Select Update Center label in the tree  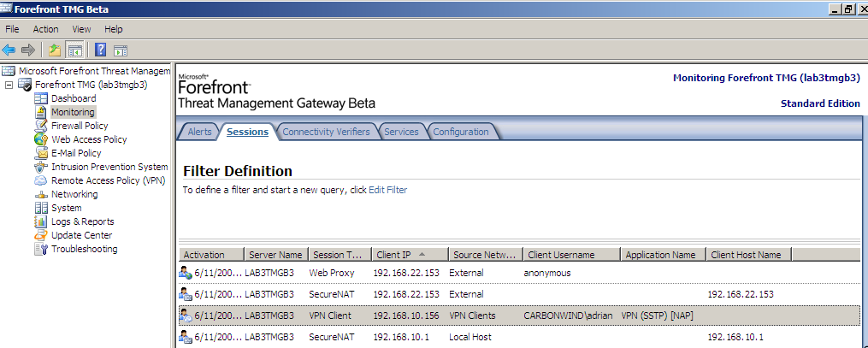[x=82, y=235]
